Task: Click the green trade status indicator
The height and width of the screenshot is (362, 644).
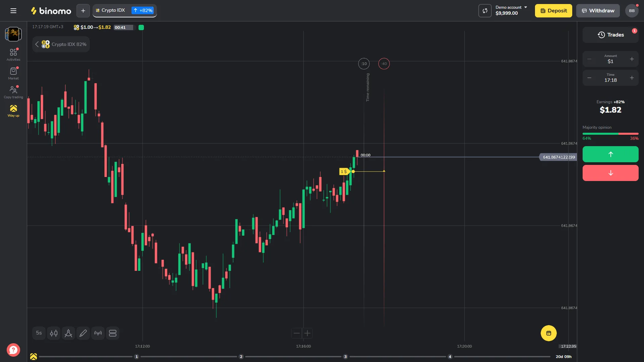Action: [x=141, y=27]
